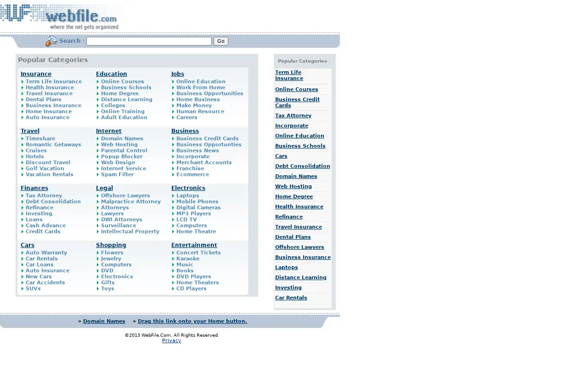The width and height of the screenshot is (588, 368).
Task: Open the Entertainment category heading
Action: pyautogui.click(x=194, y=245)
